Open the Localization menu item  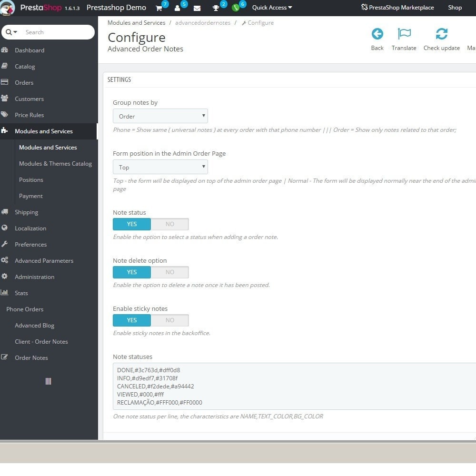30,228
